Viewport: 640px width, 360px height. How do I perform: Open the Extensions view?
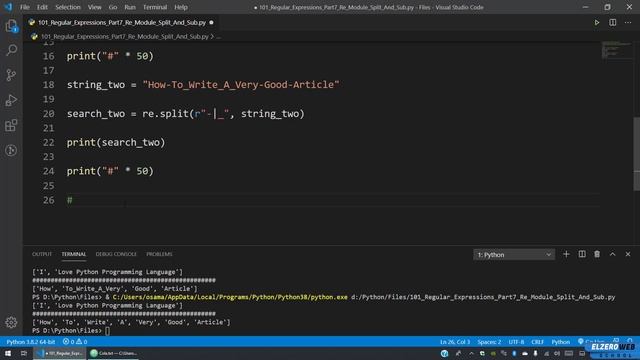click(11, 125)
